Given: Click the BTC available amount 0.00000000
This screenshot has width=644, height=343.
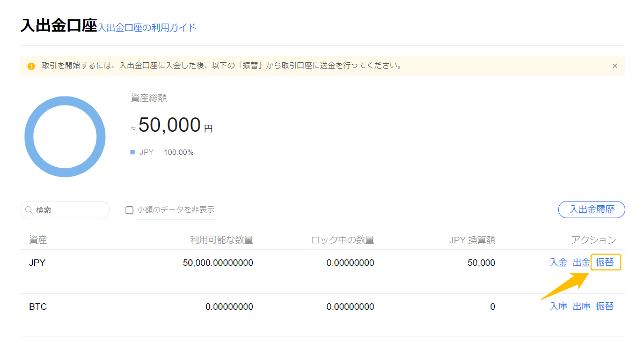Looking at the screenshot, I should (229, 307).
